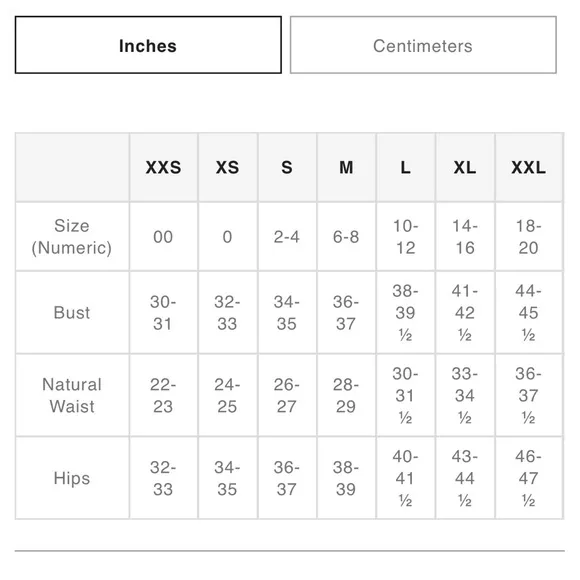Viewport: 580px width, 580px height.
Task: Select the XS column header
Action: click(x=227, y=168)
